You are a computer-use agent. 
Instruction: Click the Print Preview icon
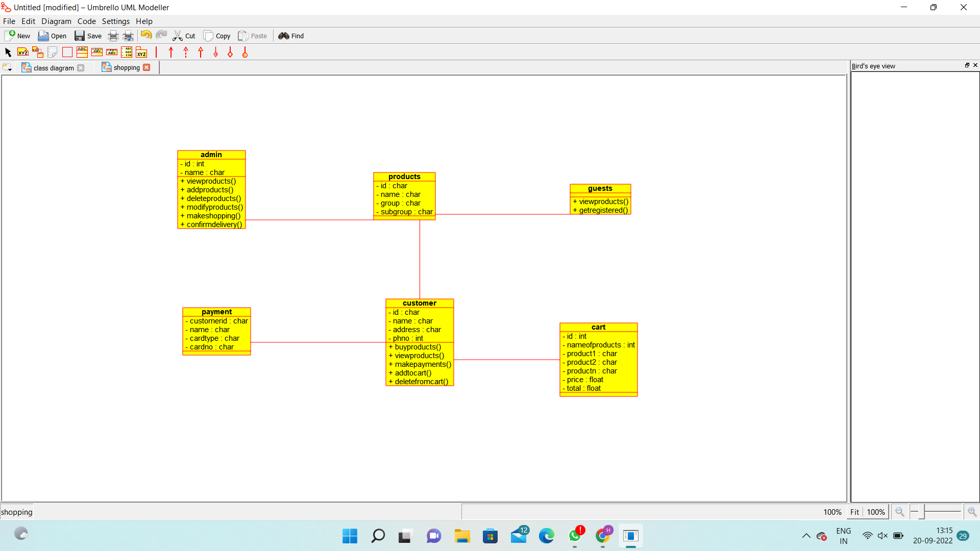[x=128, y=36]
